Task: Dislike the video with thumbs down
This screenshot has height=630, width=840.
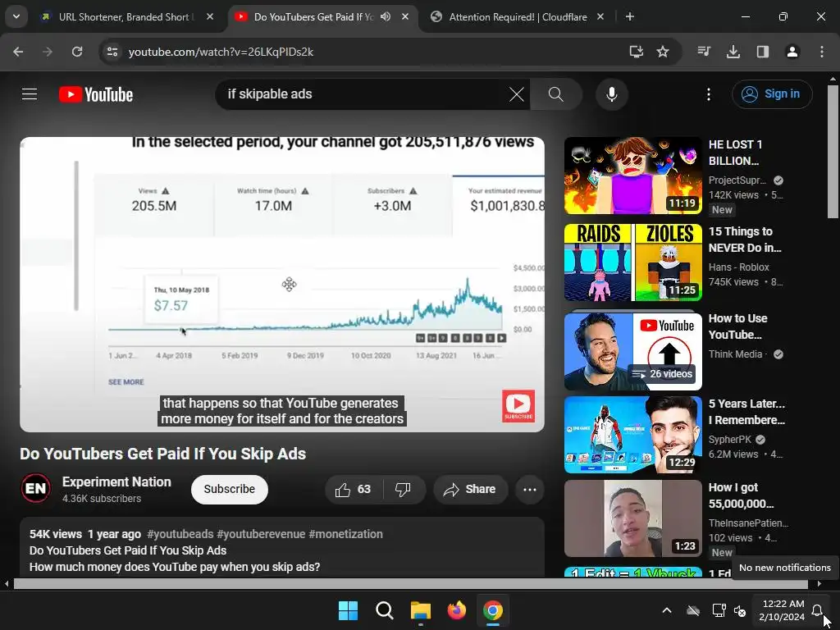Action: tap(403, 489)
